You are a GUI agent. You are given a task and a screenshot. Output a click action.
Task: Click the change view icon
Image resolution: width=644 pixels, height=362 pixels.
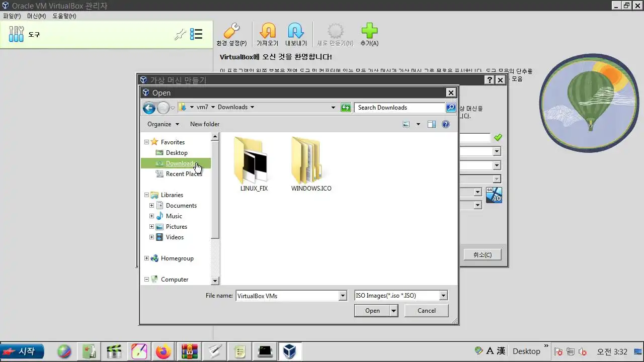pos(406,124)
